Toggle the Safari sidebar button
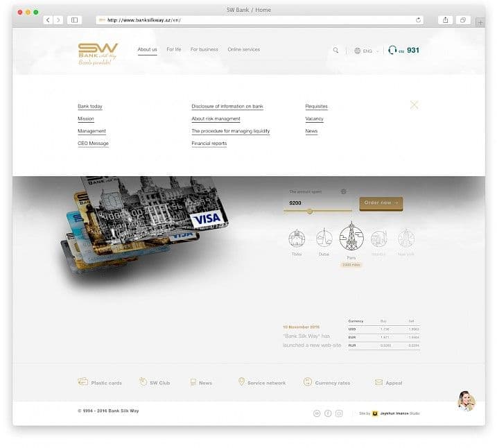 click(74, 20)
